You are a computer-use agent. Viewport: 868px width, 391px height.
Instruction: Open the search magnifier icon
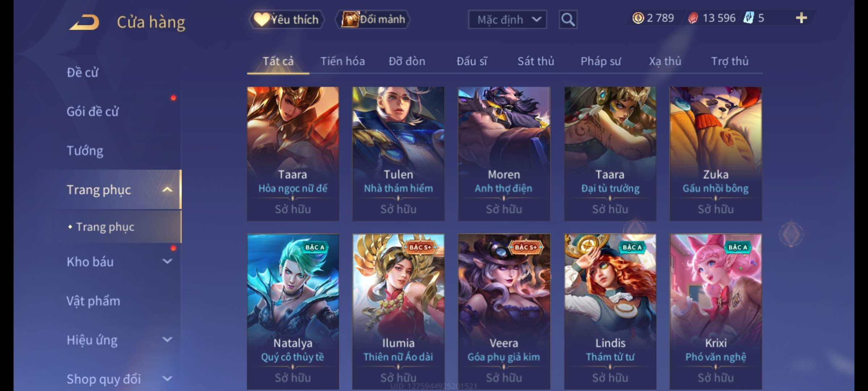click(x=568, y=19)
